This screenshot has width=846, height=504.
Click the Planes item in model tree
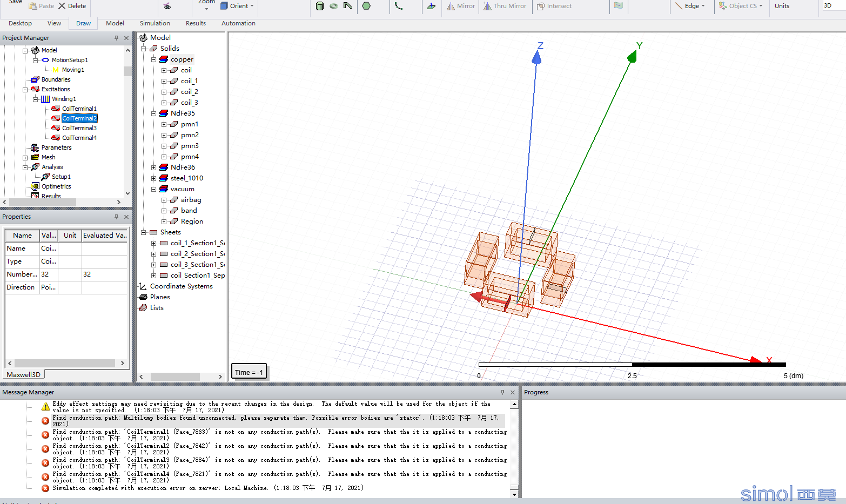pyautogui.click(x=160, y=297)
